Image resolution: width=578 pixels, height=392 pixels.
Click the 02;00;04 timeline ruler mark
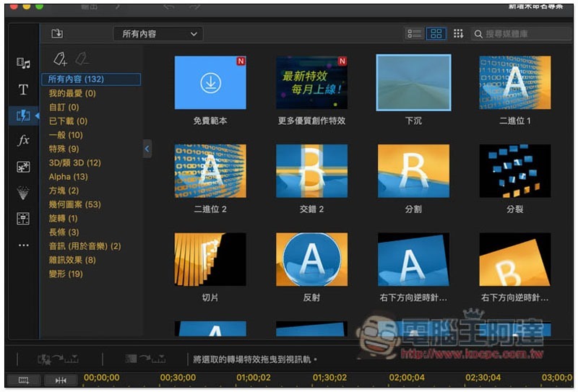(407, 378)
